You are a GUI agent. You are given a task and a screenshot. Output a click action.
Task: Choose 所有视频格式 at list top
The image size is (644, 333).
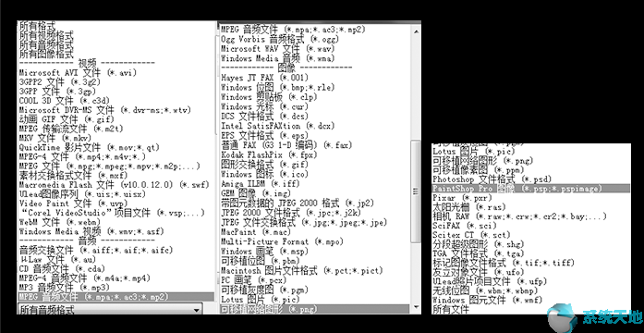click(46, 35)
